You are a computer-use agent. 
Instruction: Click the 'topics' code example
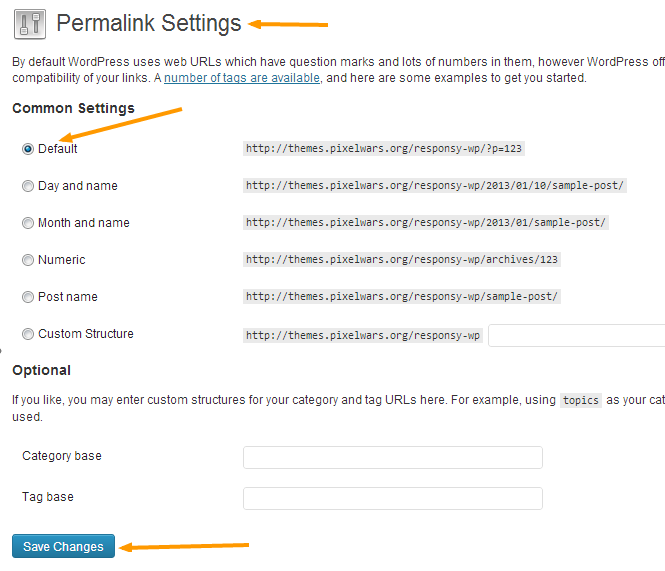point(580,400)
